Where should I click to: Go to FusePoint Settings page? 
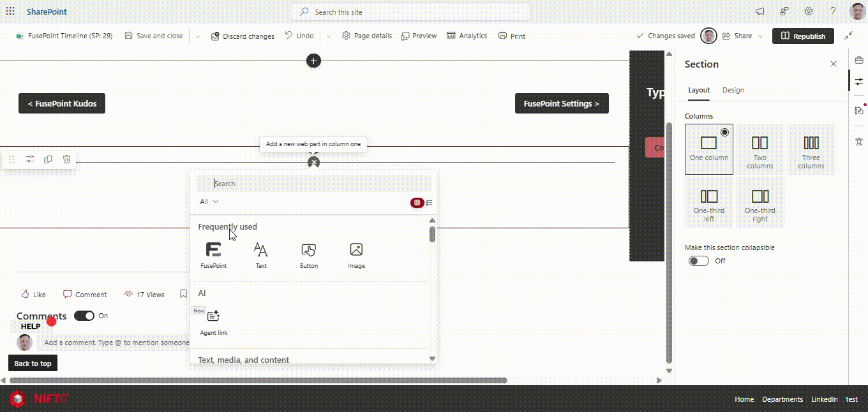click(x=561, y=103)
